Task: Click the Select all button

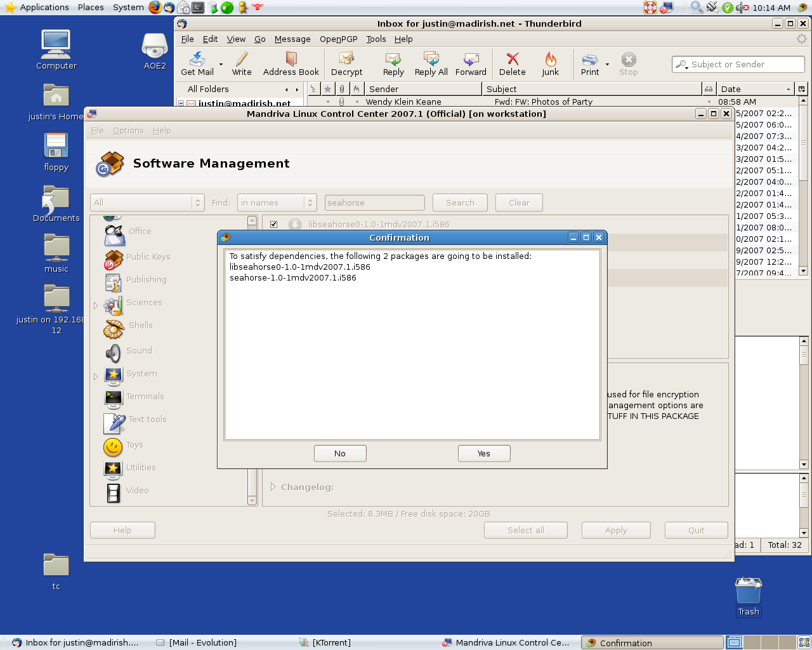Action: pyautogui.click(x=526, y=530)
